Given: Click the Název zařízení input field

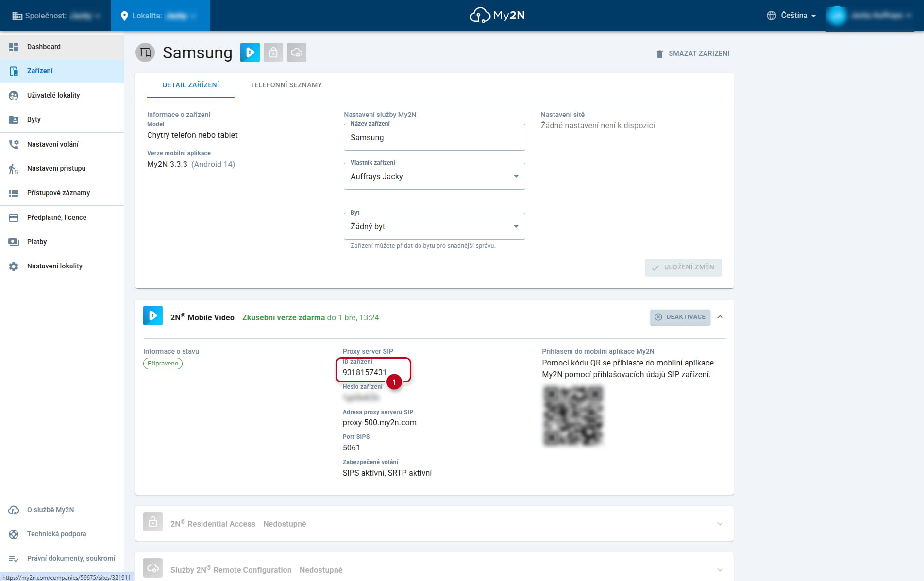Looking at the screenshot, I should pos(434,137).
